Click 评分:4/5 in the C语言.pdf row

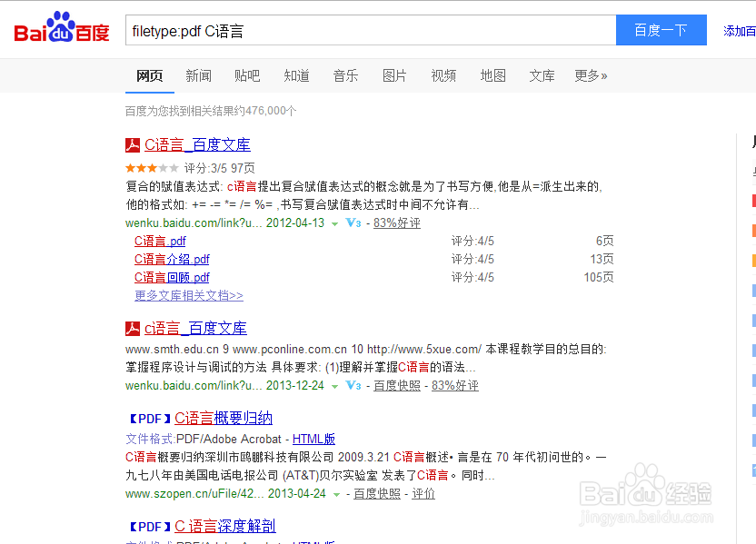tap(472, 241)
